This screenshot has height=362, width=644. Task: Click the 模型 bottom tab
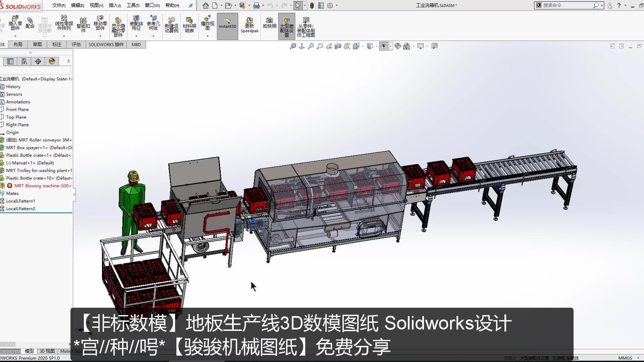point(29,351)
